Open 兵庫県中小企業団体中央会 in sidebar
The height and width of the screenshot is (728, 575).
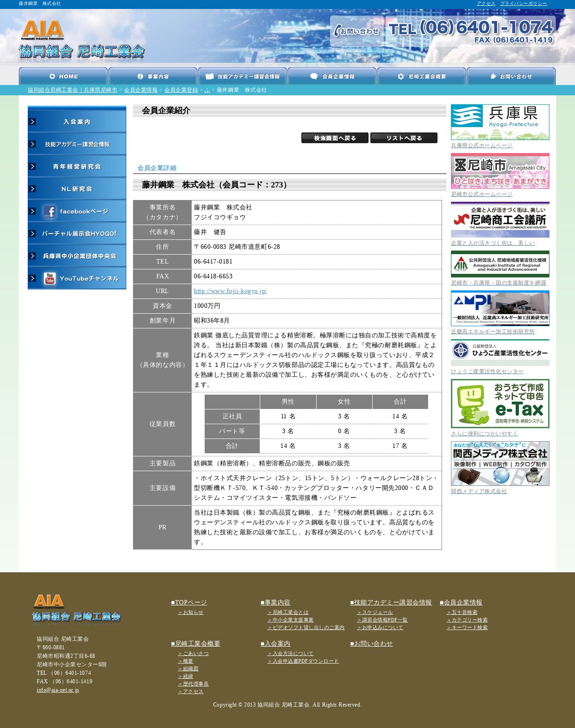click(77, 256)
